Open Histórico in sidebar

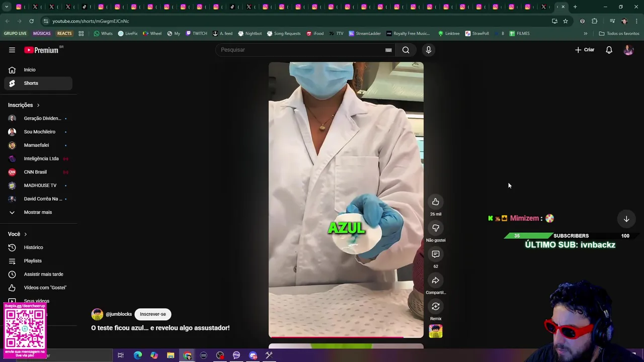click(38, 247)
